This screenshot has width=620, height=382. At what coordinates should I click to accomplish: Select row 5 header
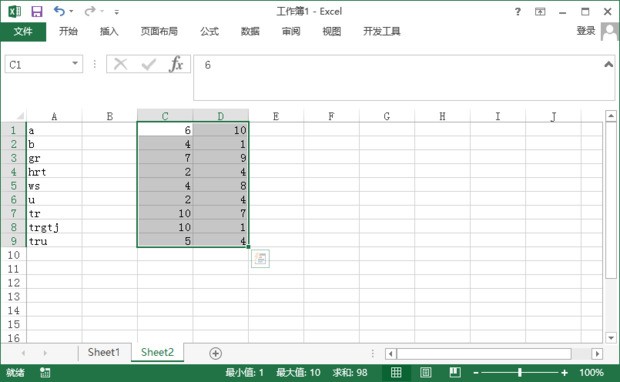coord(13,185)
